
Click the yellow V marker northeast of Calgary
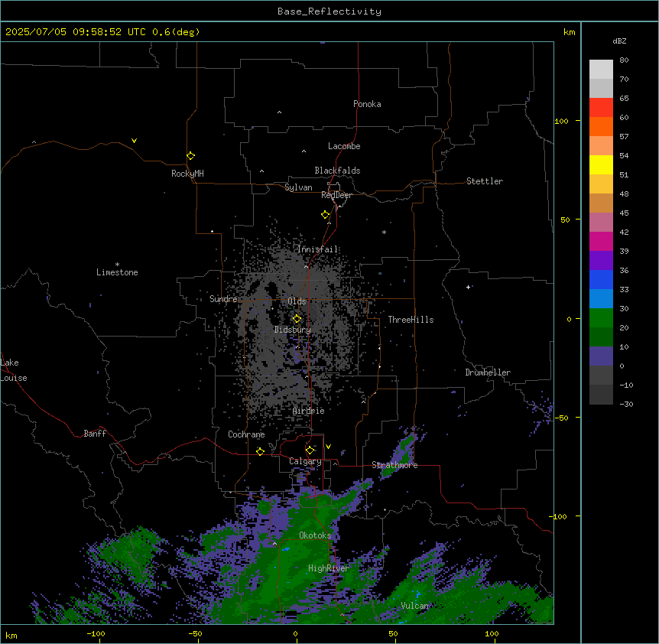pos(328,447)
